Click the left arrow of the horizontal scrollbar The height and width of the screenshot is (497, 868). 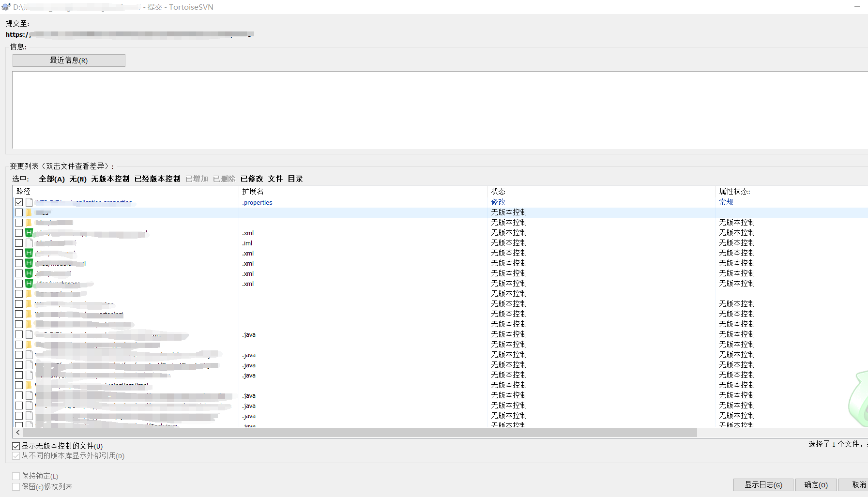[18, 433]
